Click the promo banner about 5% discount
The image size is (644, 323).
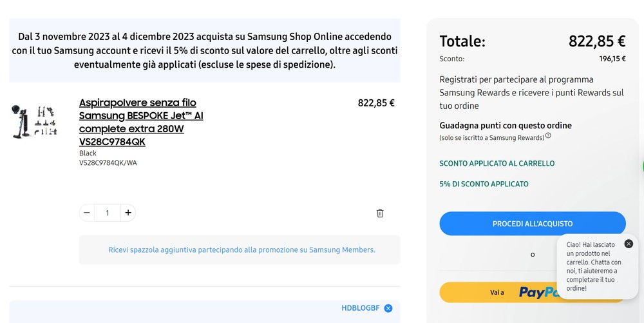click(205, 50)
